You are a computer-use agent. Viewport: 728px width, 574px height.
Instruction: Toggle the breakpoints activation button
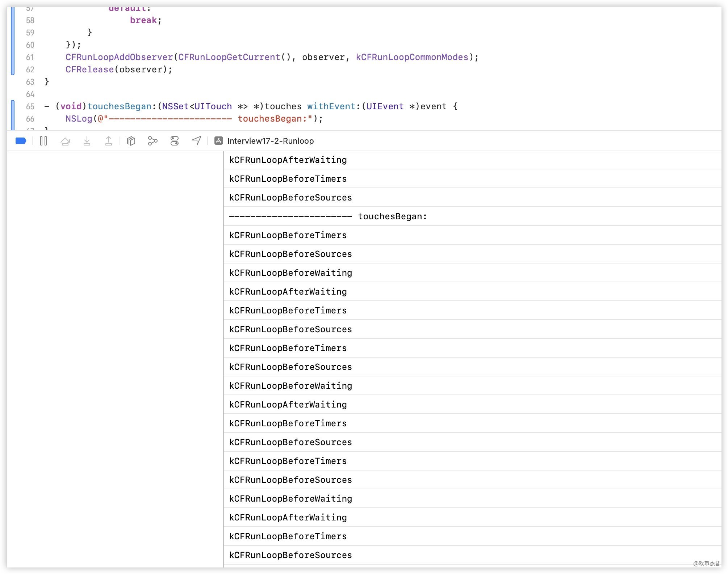[x=21, y=141]
